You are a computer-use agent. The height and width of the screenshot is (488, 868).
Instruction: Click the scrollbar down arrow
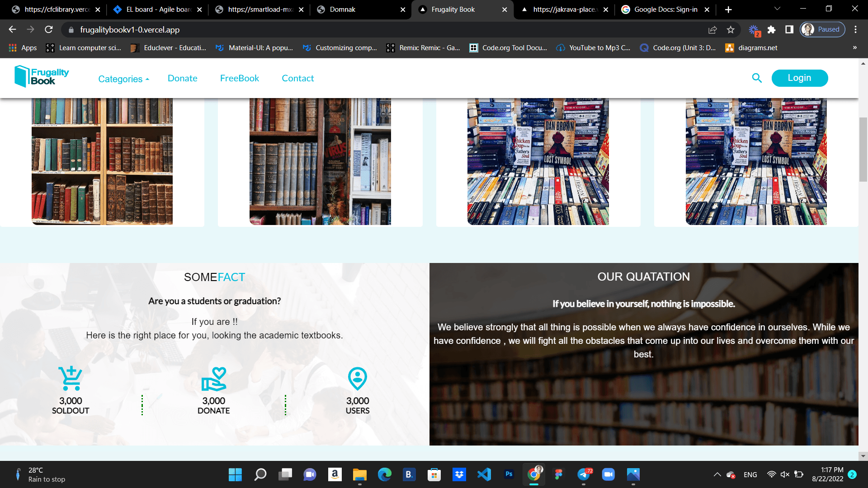(x=863, y=456)
